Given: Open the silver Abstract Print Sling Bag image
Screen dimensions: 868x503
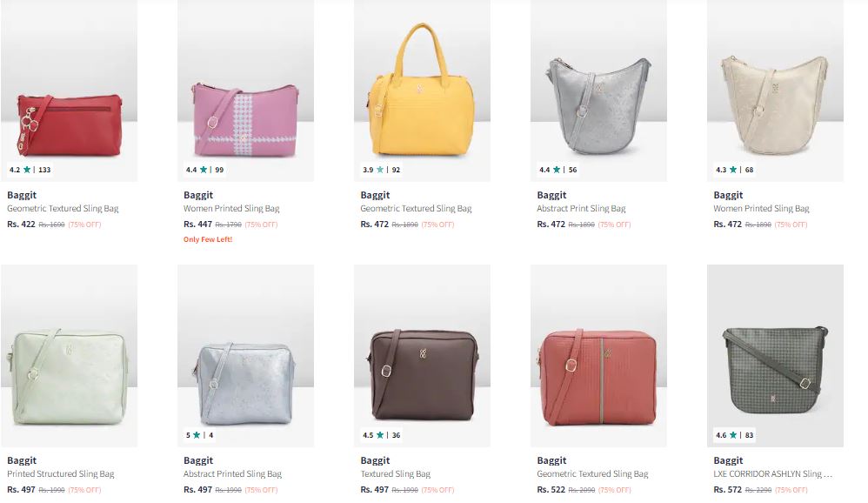Looking at the screenshot, I should pyautogui.click(x=599, y=91).
